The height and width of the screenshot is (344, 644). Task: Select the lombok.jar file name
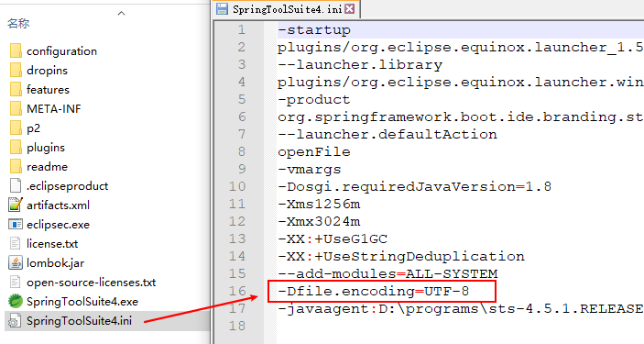pos(55,263)
